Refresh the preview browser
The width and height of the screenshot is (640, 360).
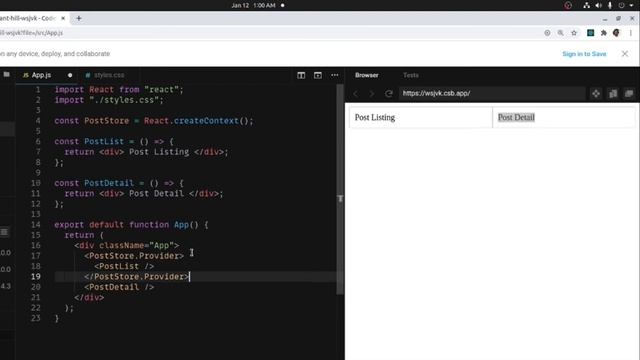(389, 93)
